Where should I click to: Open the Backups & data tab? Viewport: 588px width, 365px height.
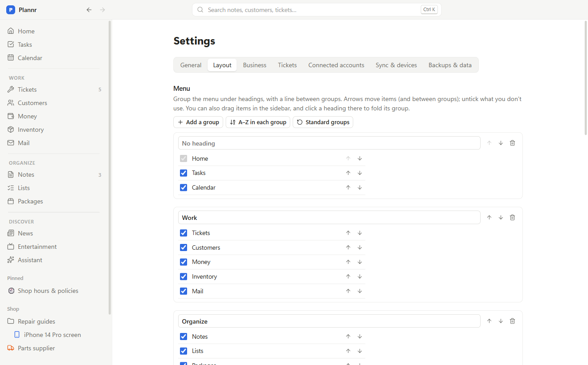tap(450, 65)
